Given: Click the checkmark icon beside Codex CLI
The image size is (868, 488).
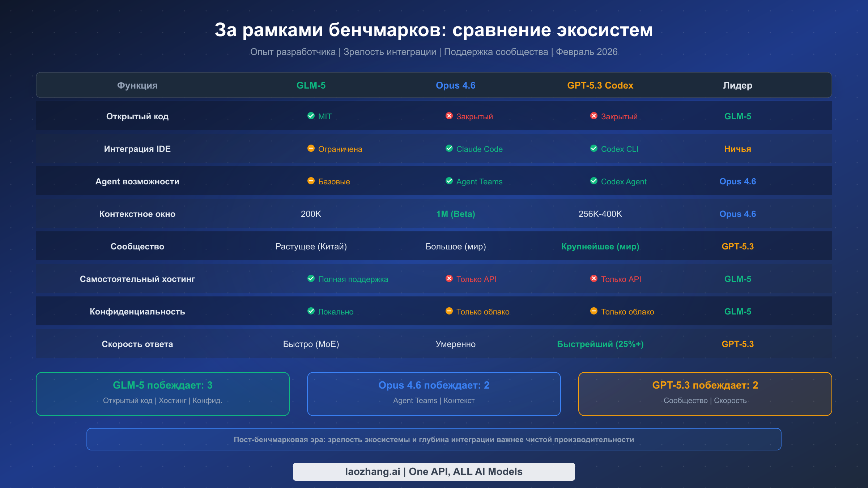Looking at the screenshot, I should [594, 149].
